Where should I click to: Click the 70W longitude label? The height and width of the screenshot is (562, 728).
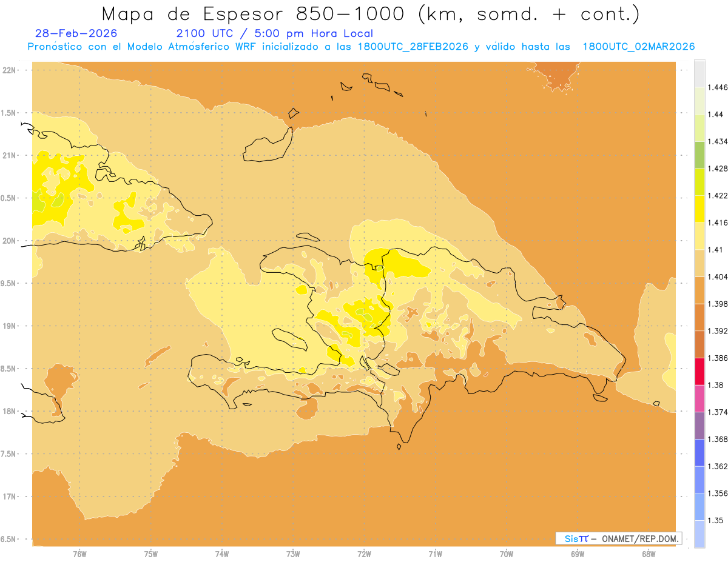pyautogui.click(x=507, y=555)
